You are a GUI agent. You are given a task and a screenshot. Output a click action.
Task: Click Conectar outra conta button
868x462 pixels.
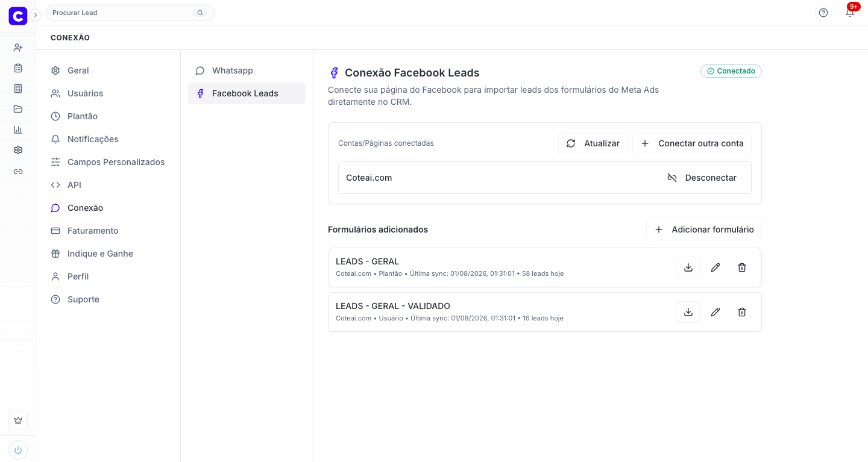[692, 143]
